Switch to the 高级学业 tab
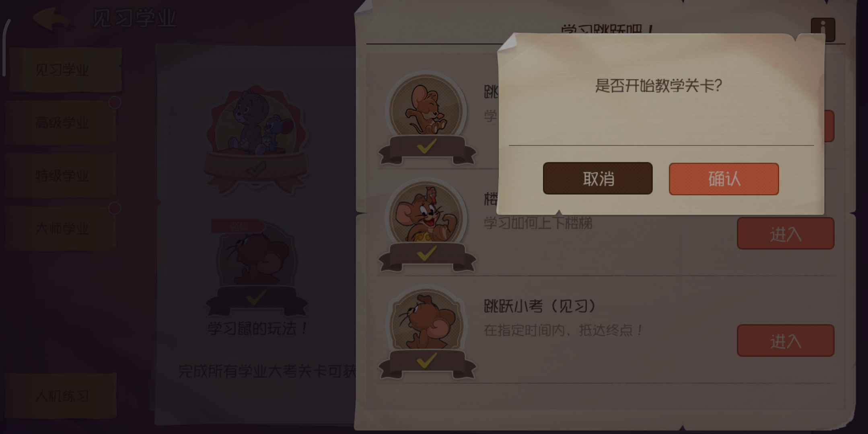Image resolution: width=868 pixels, height=434 pixels. (x=61, y=123)
